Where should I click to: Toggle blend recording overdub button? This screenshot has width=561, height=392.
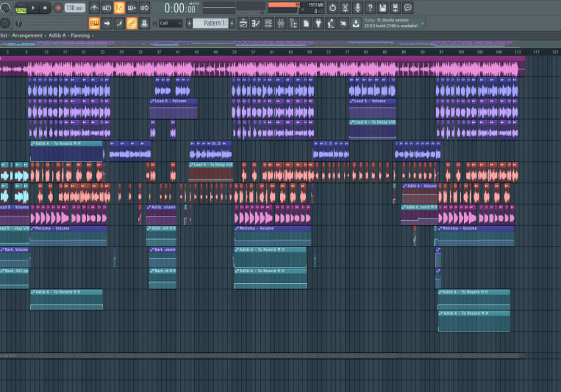(132, 7)
